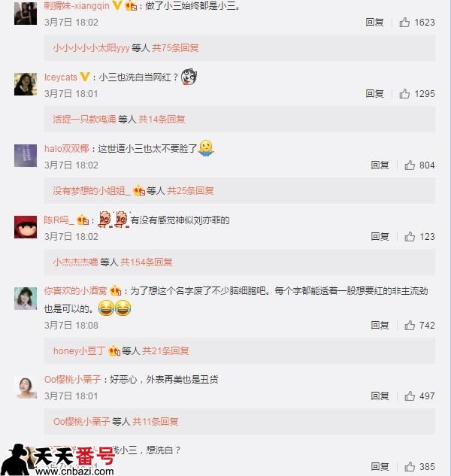The width and height of the screenshot is (451, 476).
Task: Click Iceycats profile avatar picture
Action: (x=26, y=84)
